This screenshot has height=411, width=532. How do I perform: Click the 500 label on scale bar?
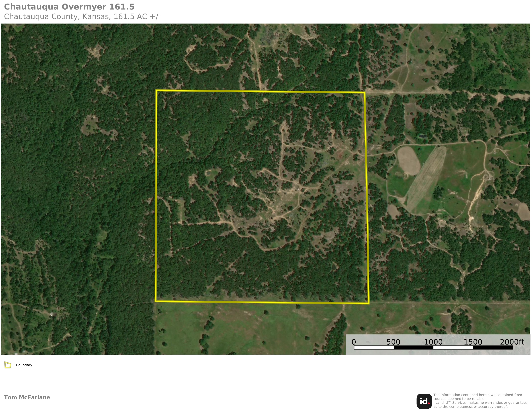[393, 342]
